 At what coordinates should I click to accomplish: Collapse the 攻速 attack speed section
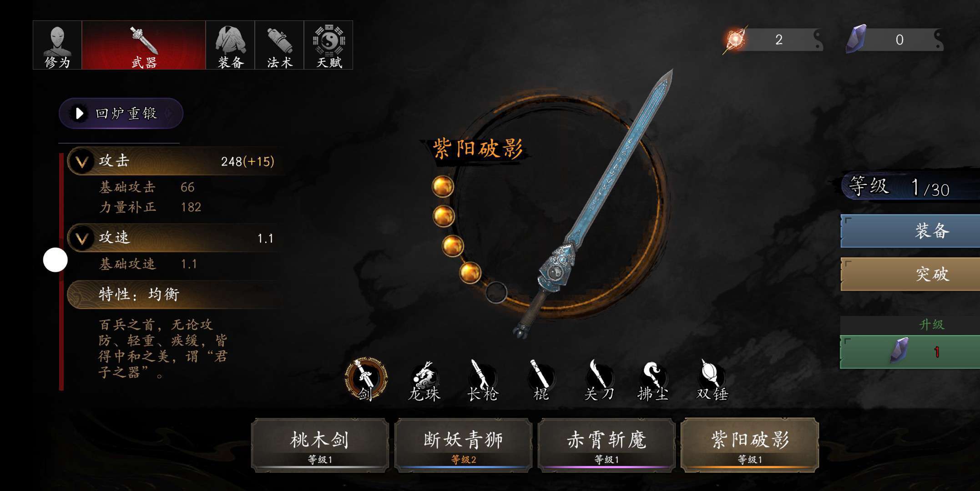[82, 238]
